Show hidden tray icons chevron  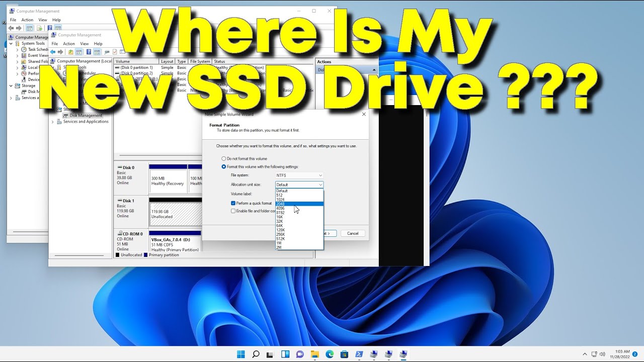point(584,354)
